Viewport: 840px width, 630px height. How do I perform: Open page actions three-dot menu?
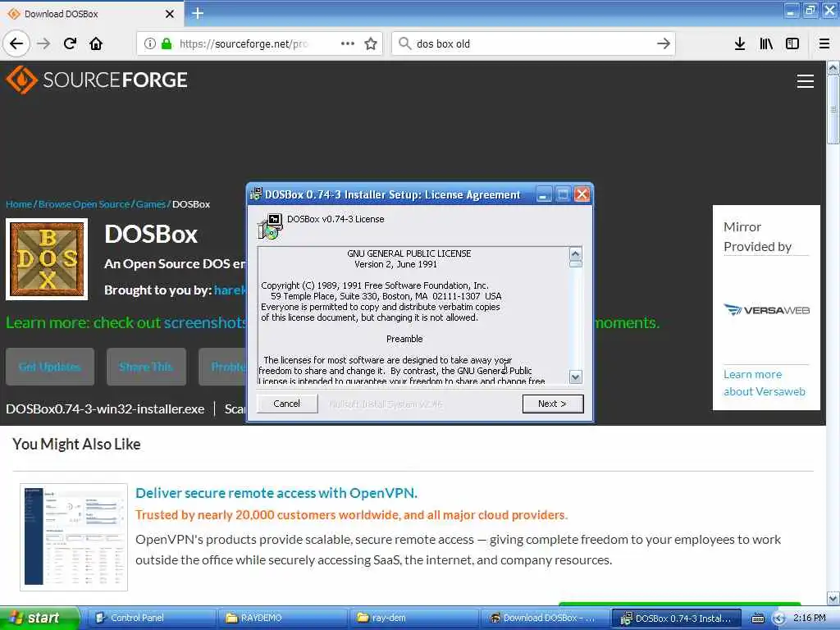(x=348, y=43)
